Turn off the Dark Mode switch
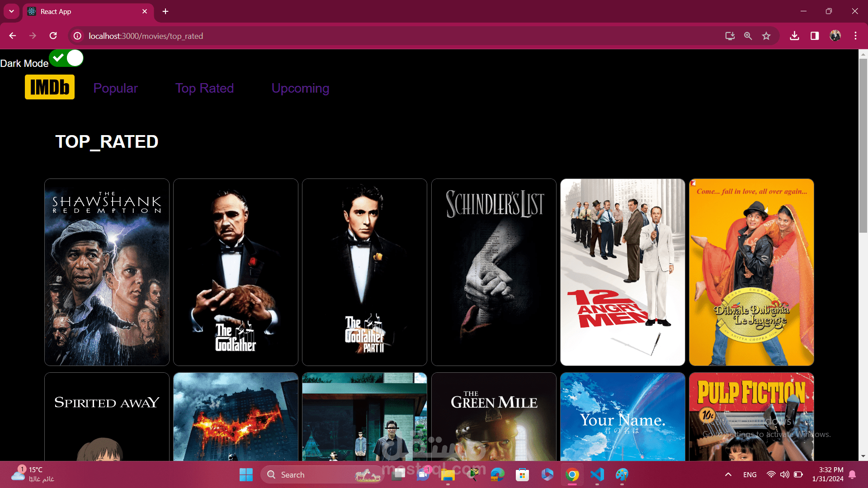Viewport: 868px width, 488px height. tap(66, 58)
